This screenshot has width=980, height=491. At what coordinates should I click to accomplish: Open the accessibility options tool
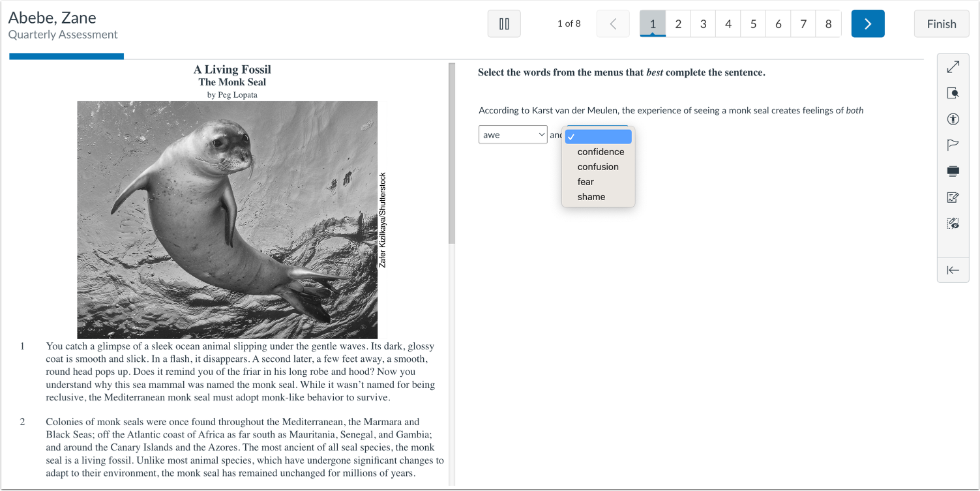point(953,119)
